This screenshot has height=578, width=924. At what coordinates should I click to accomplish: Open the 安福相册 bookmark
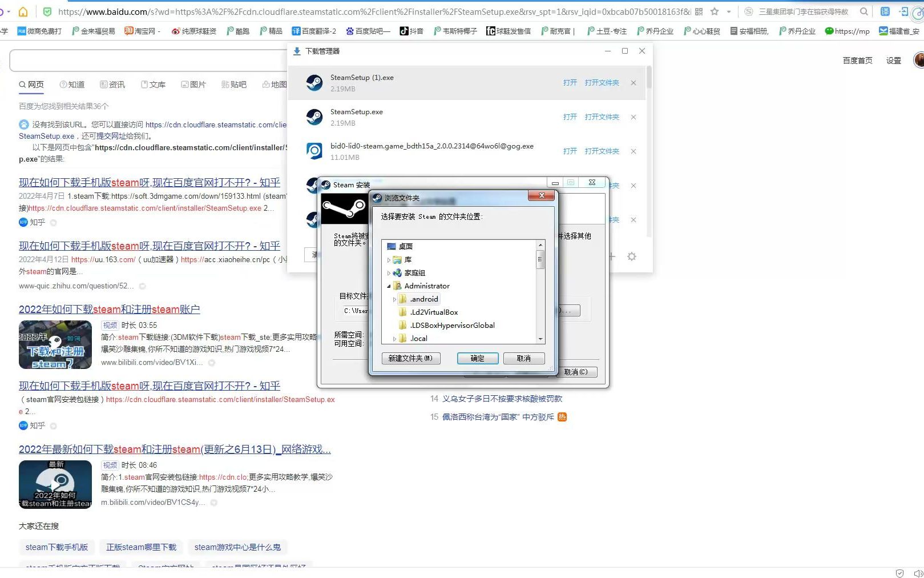tap(750, 31)
